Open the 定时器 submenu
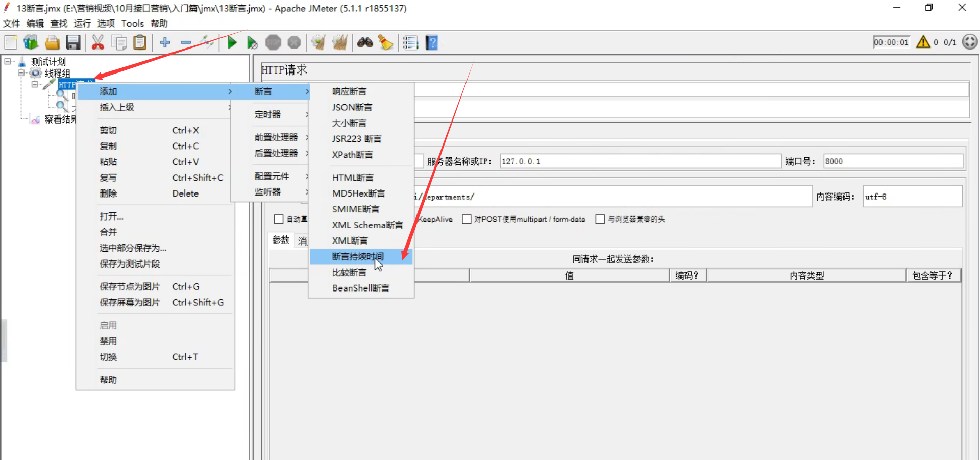 [x=271, y=114]
